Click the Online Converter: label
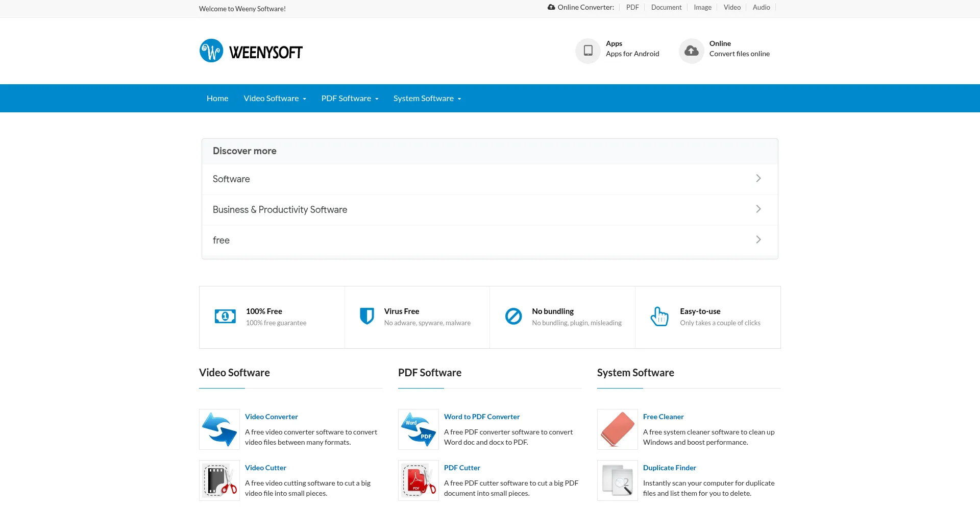 tap(586, 7)
